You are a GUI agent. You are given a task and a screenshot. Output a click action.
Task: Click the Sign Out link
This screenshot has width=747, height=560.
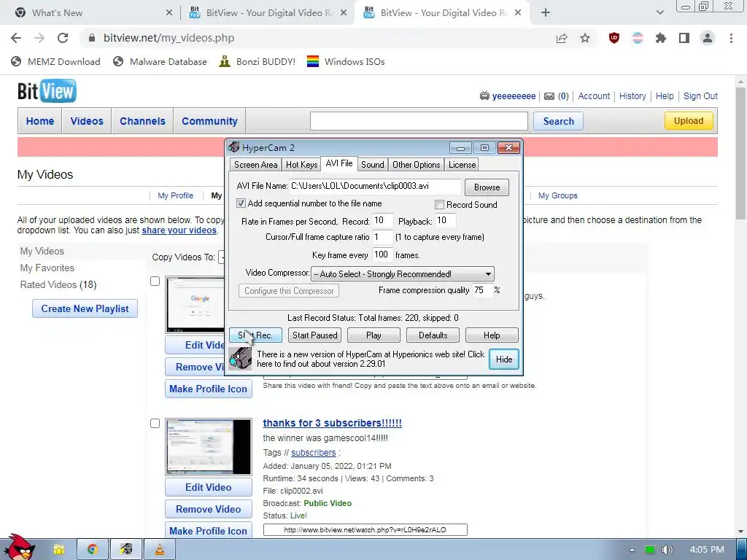point(700,96)
